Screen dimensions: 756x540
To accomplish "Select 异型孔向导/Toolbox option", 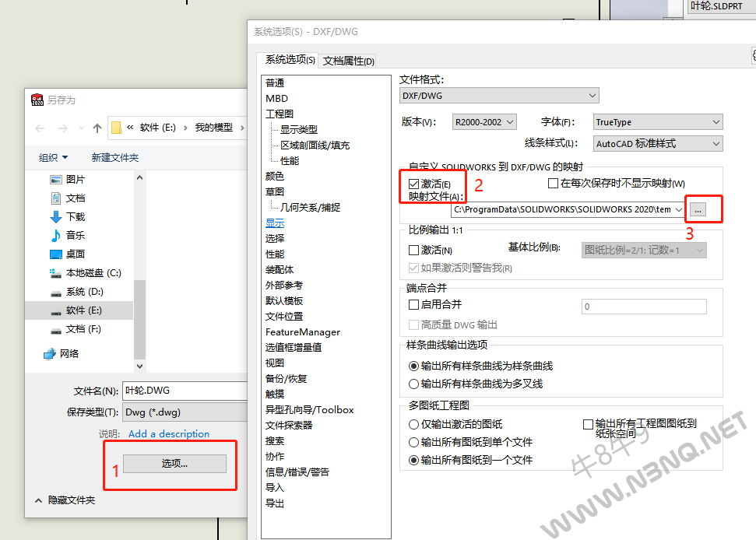I will pyautogui.click(x=309, y=410).
